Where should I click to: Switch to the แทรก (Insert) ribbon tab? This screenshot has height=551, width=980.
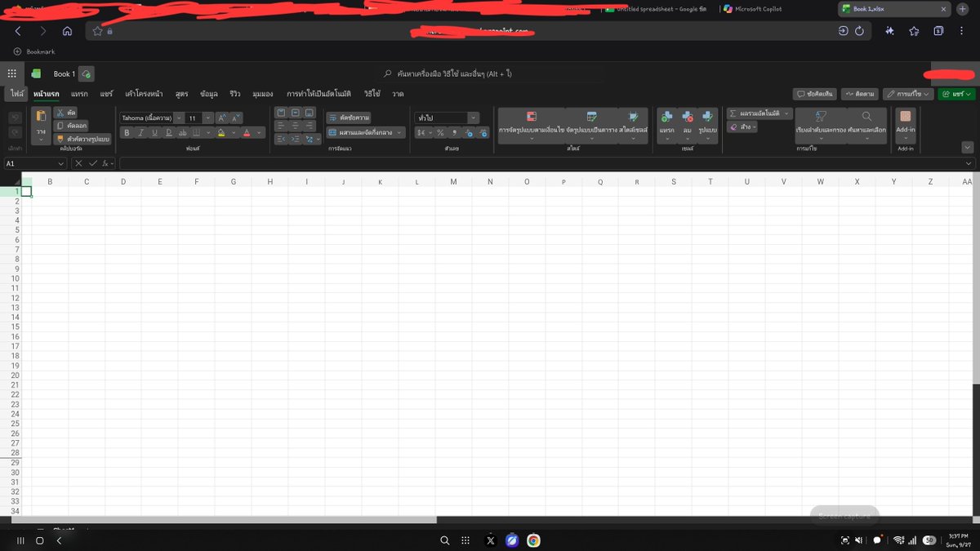[x=79, y=94]
